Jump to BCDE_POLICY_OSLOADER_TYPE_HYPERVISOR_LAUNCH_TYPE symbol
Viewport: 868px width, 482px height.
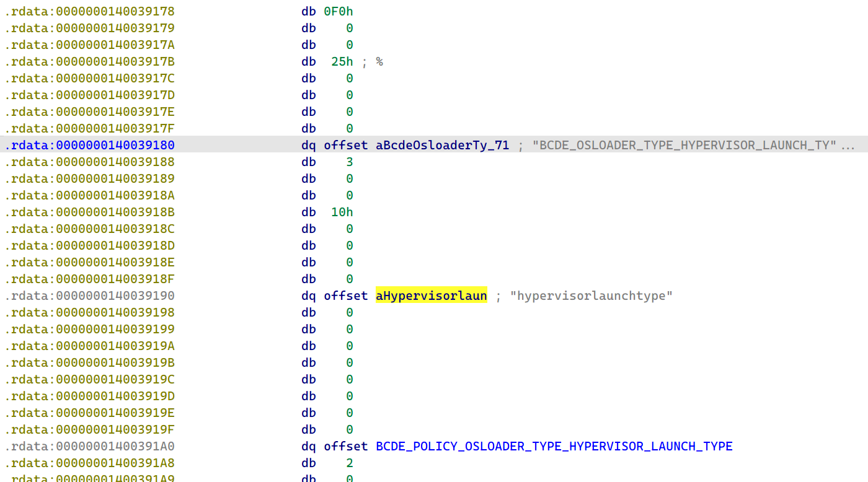click(x=554, y=446)
